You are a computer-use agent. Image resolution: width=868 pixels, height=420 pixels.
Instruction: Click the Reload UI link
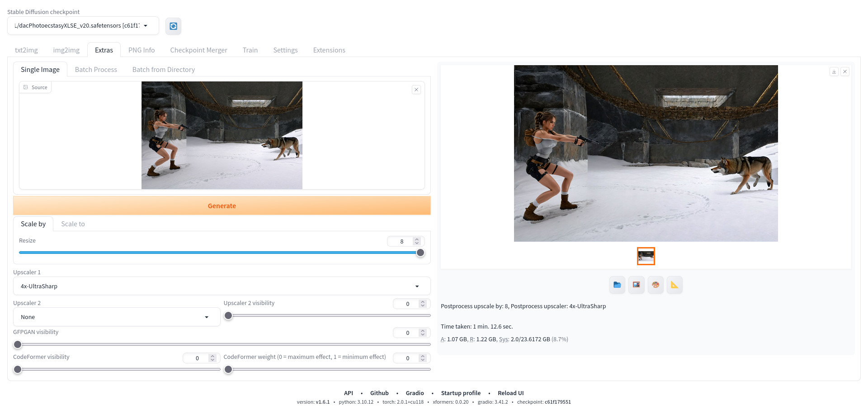510,393
